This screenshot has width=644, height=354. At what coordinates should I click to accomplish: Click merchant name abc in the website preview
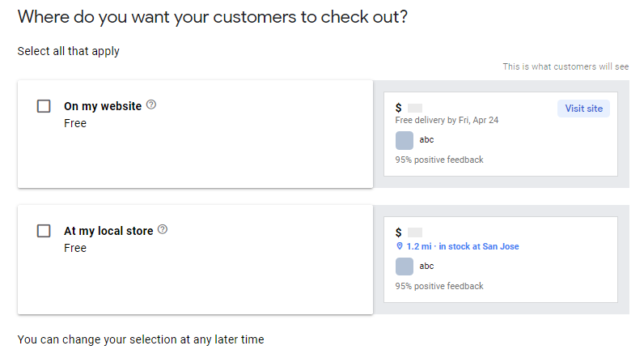pyautogui.click(x=426, y=140)
